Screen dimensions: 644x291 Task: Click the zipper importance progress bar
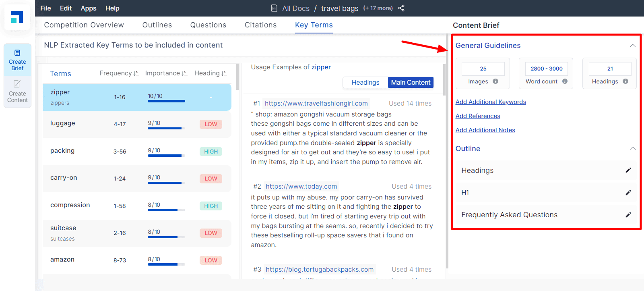166,101
